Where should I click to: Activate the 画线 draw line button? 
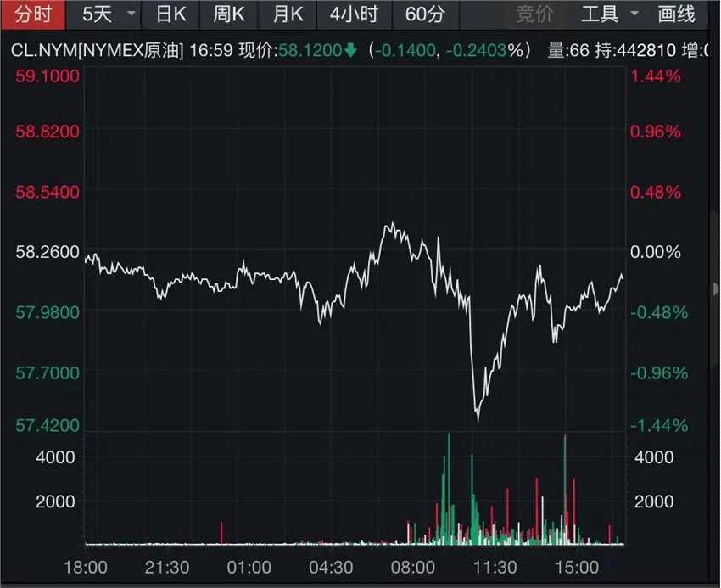[676, 14]
